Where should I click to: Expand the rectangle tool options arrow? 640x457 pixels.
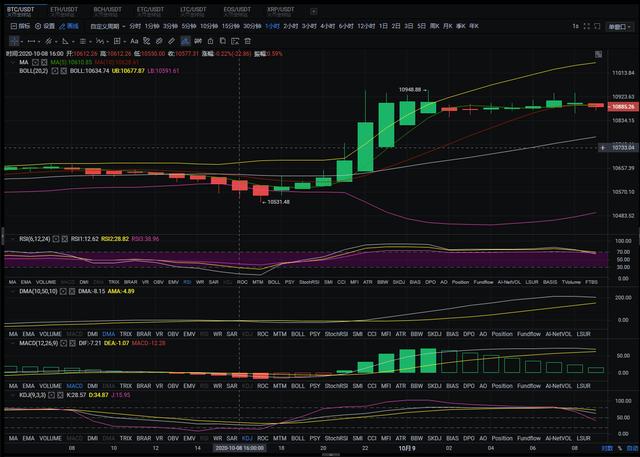124,42
